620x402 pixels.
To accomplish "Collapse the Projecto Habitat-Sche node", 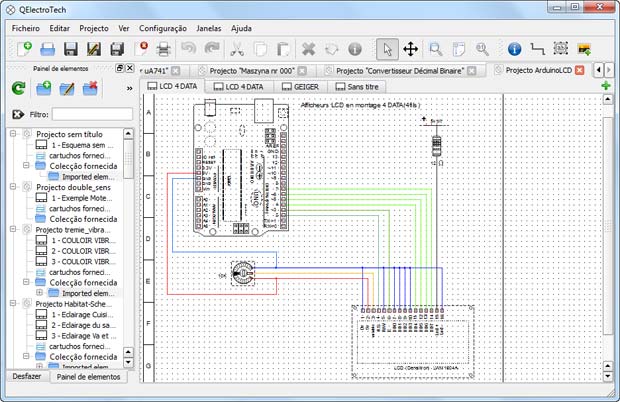I will coord(13,303).
